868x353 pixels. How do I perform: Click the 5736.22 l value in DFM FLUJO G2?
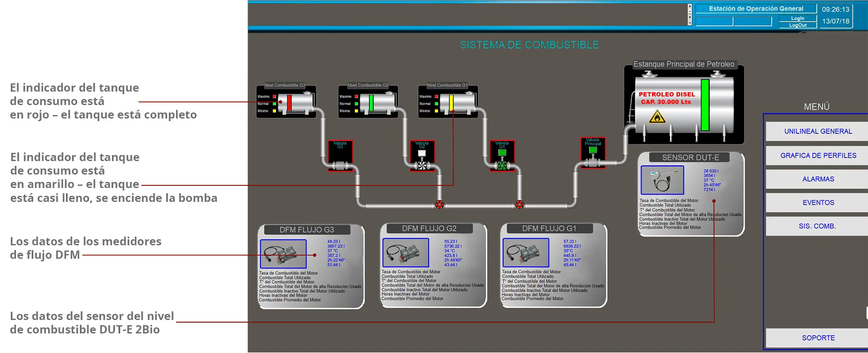click(453, 246)
